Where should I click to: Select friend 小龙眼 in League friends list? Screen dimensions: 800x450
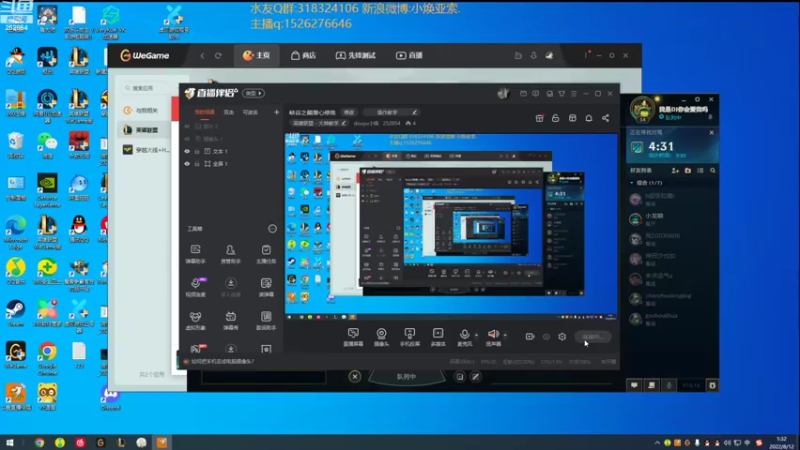pos(671,219)
